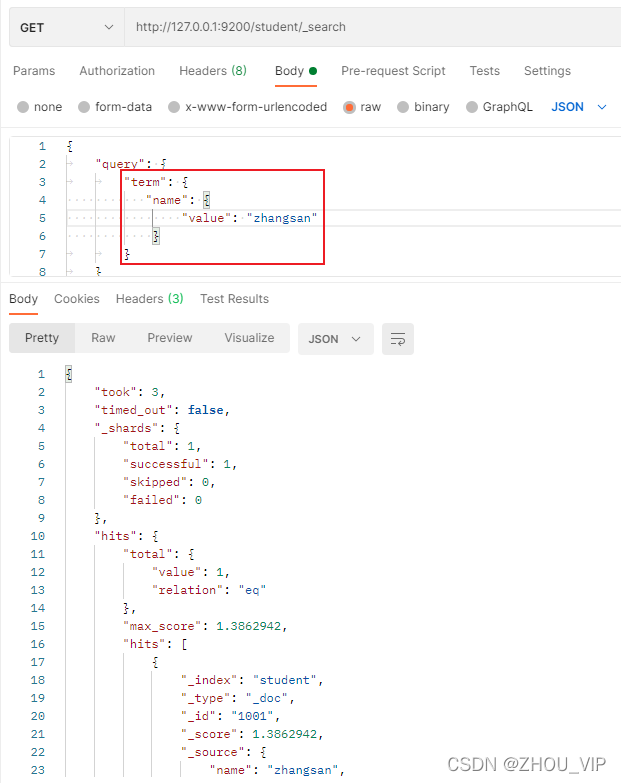
Task: Open the blue JSON format dropdown
Action: (579, 107)
